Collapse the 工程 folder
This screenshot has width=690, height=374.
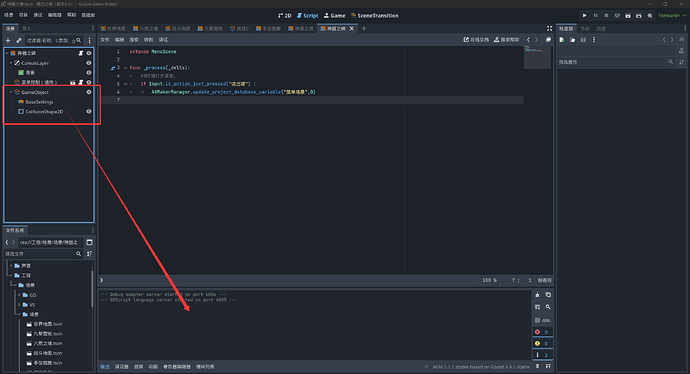click(11, 275)
